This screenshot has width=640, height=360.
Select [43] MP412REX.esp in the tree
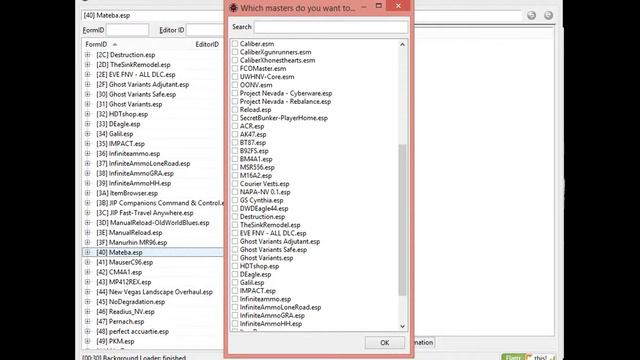(x=124, y=282)
